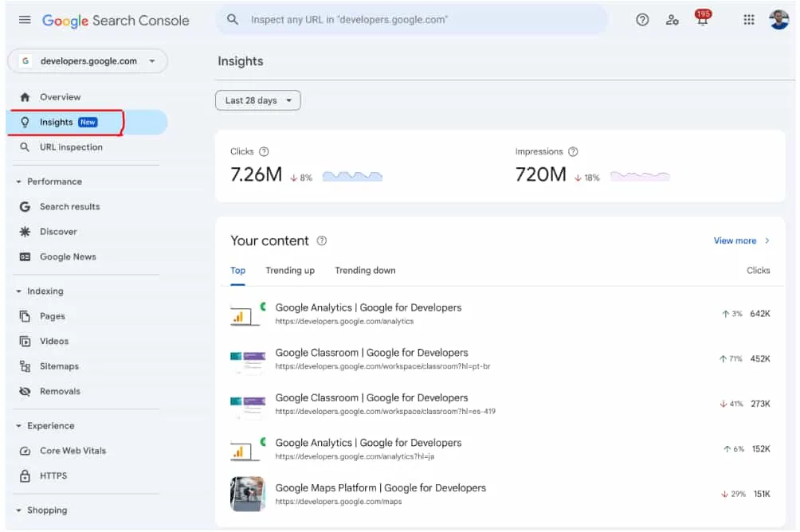
Task: Click the Clicks help question icon
Action: click(x=264, y=151)
